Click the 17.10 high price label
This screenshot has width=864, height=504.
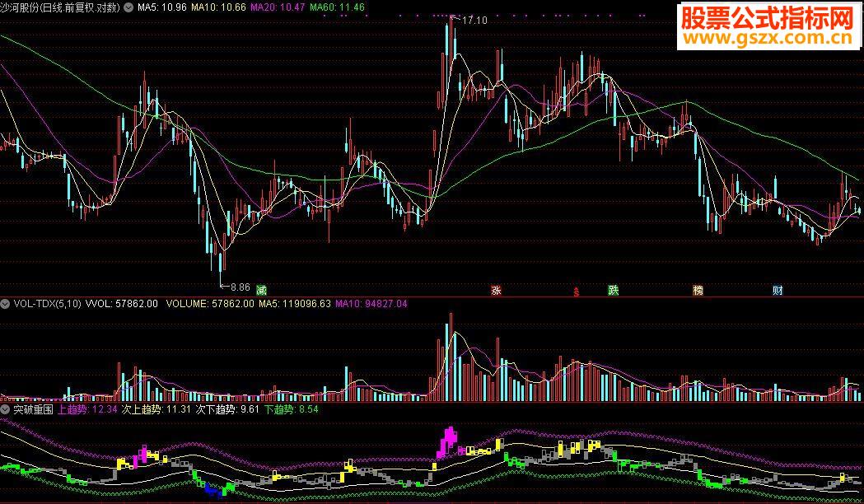coord(474,21)
